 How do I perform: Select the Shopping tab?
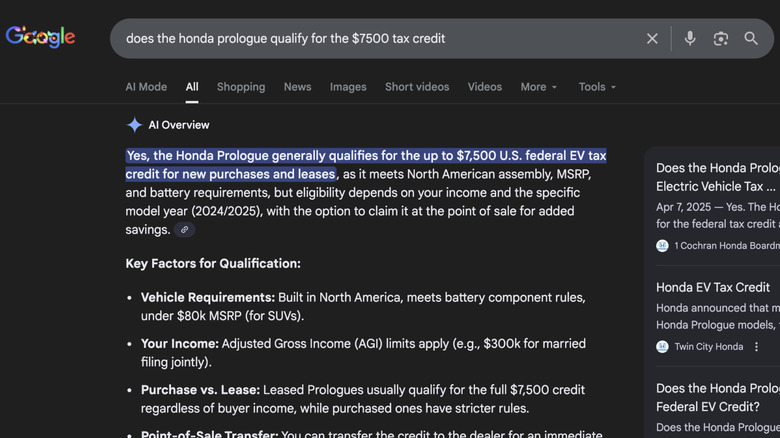pyautogui.click(x=241, y=87)
